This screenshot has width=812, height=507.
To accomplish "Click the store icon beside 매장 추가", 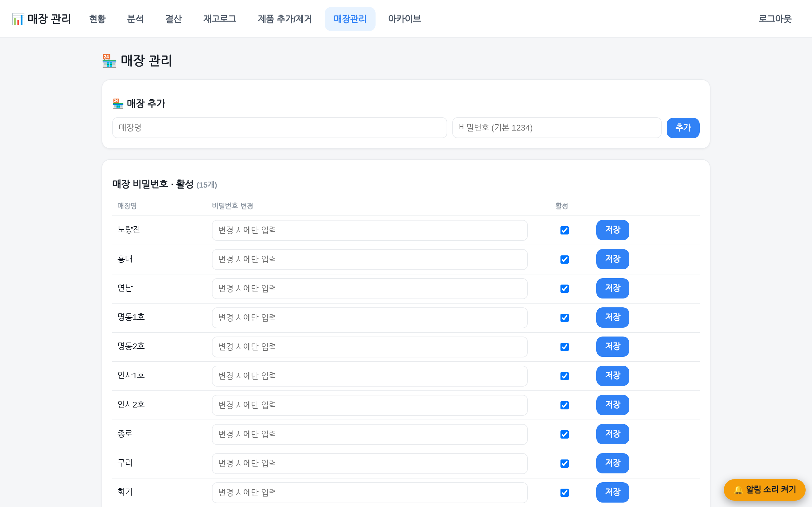I will pyautogui.click(x=118, y=104).
